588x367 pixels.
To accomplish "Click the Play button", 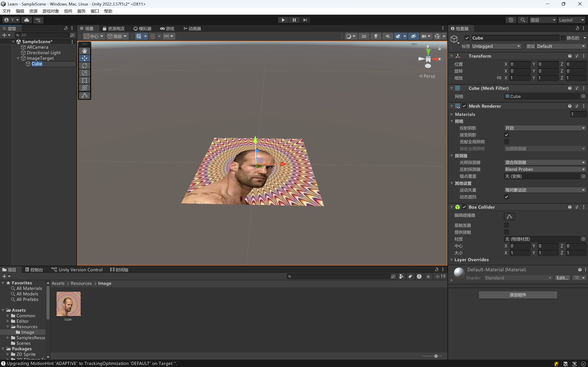I will 283,20.
